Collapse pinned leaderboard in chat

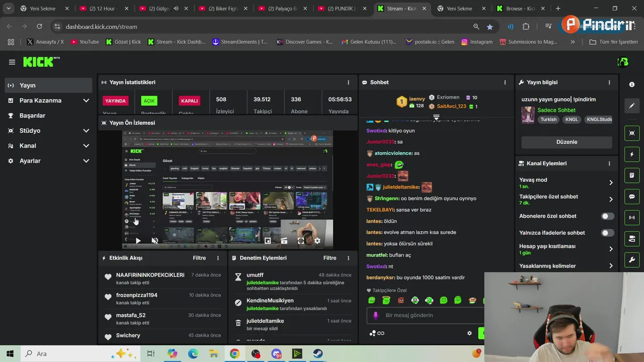pos(436,117)
